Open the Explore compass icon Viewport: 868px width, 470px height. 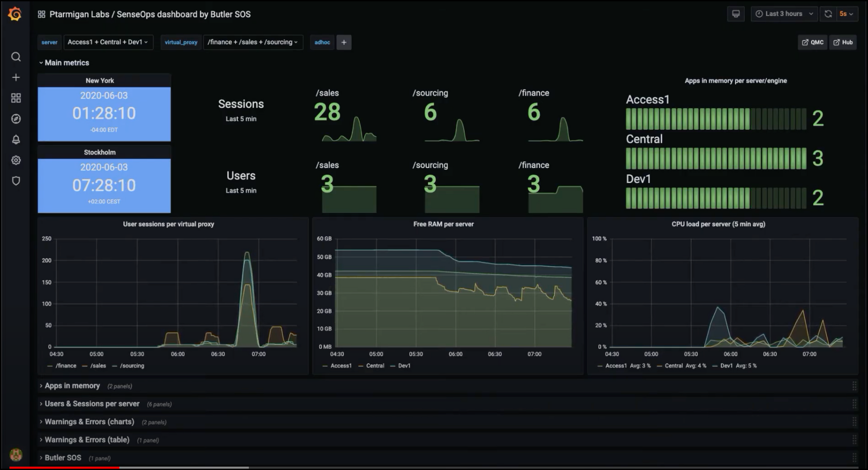tap(16, 119)
